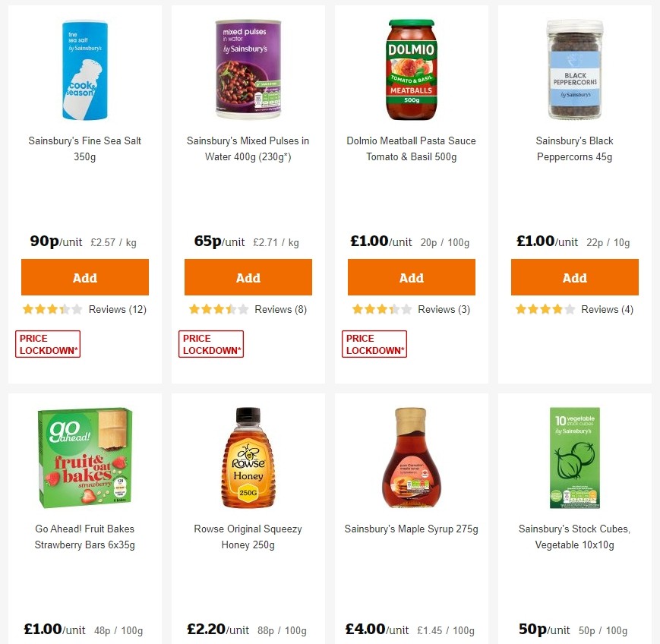Open Reviews for Dolmio Meatball Pasta Sauce

446,309
